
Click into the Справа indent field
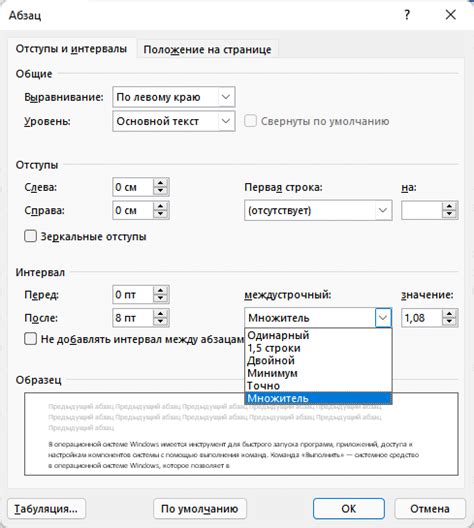[133, 210]
